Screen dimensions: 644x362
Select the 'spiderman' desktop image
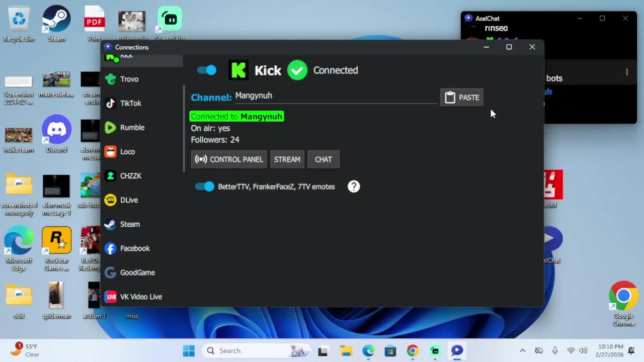[56, 300]
